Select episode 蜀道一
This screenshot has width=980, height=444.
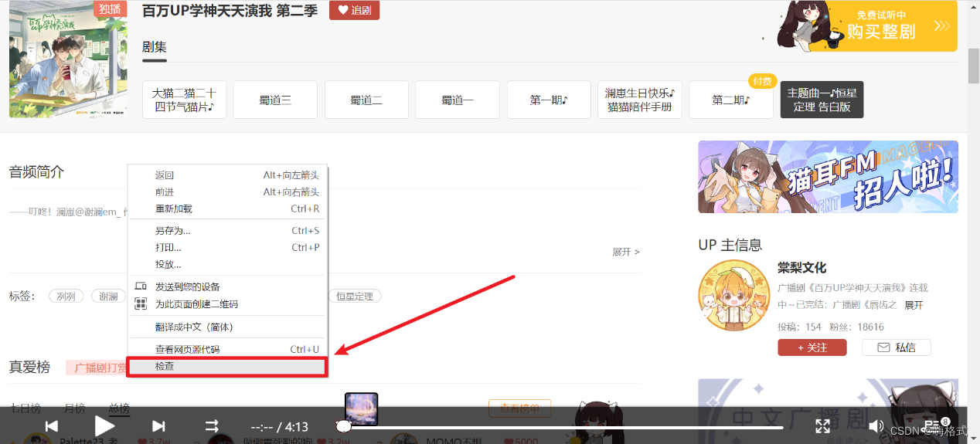click(458, 100)
